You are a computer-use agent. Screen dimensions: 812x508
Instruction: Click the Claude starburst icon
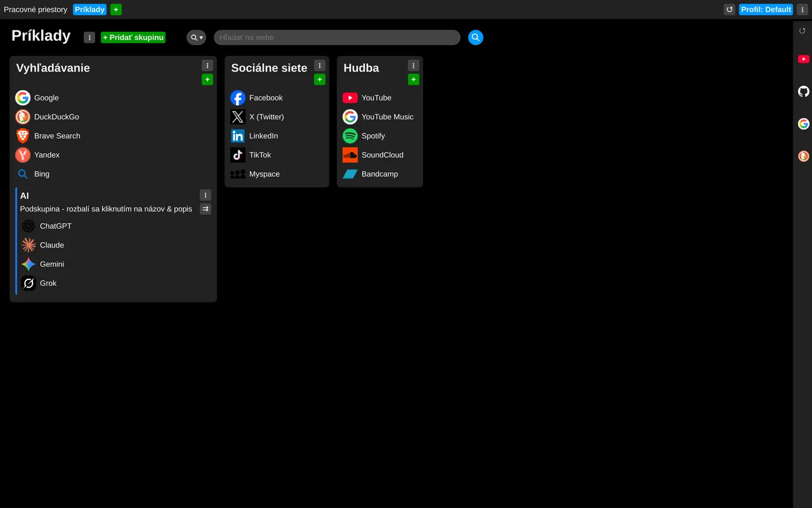pos(29,245)
